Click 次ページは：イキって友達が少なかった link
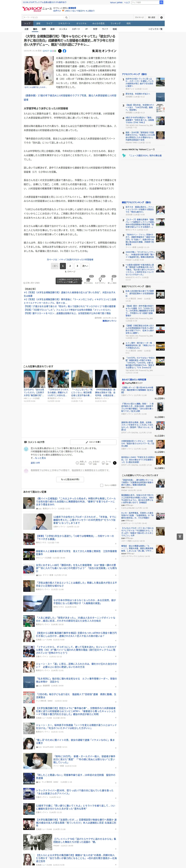Screen dimensions: 186x868 pos(70,259)
